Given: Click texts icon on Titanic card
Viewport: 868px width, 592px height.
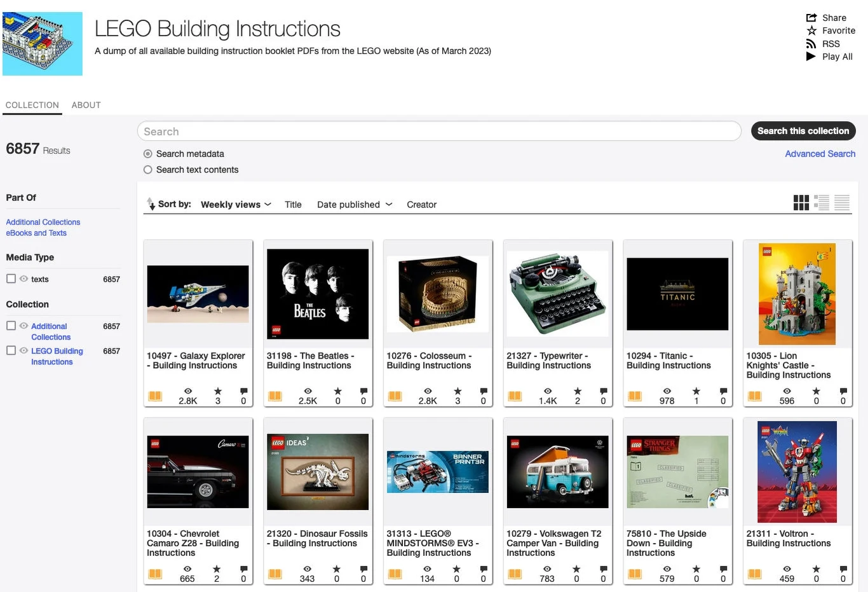Looking at the screenshot, I should click(635, 396).
